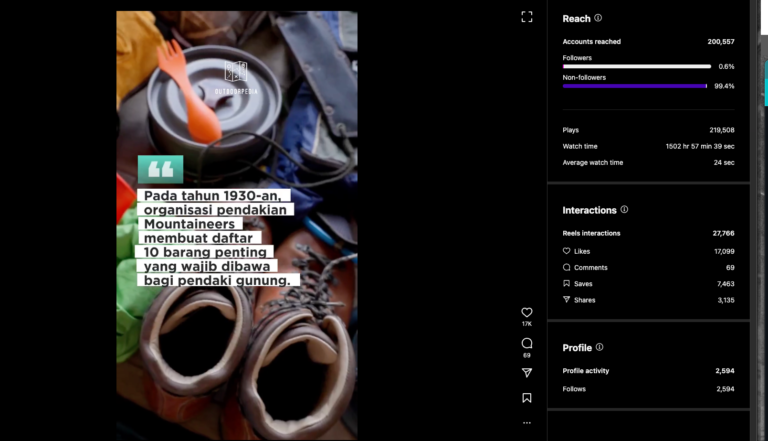The image size is (768, 441).
Task: Click the small heart icon beside Likes stat
Action: pyautogui.click(x=567, y=251)
